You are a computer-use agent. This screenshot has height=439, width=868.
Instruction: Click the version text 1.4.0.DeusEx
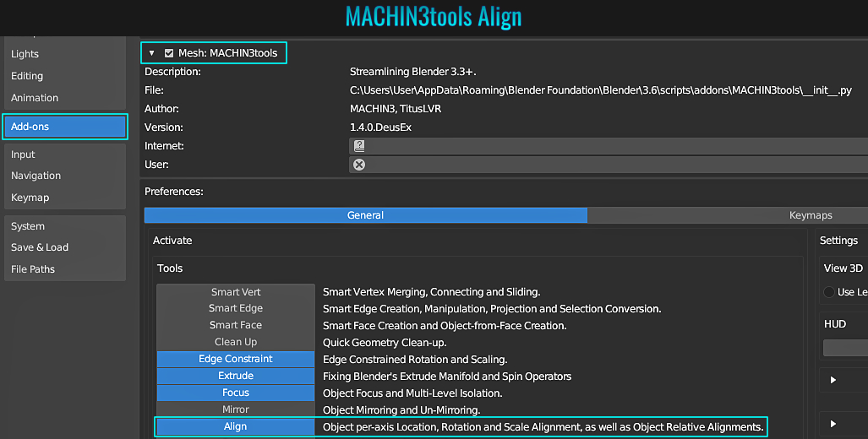(x=381, y=127)
